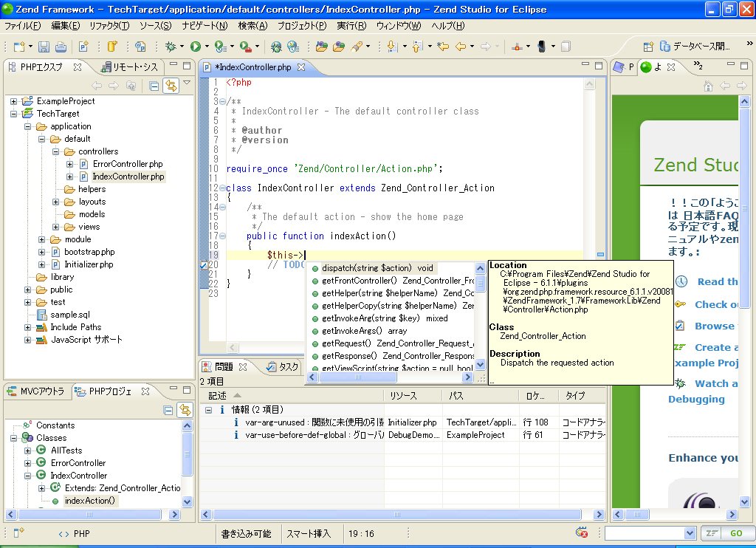Select the var-arg-unused problem row

(x=402, y=422)
